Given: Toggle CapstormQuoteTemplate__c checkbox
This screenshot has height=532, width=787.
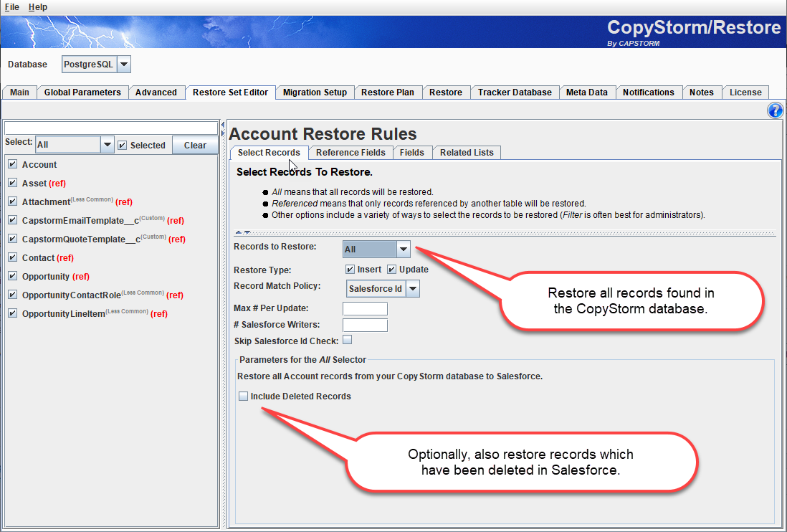Looking at the screenshot, I should point(13,238).
